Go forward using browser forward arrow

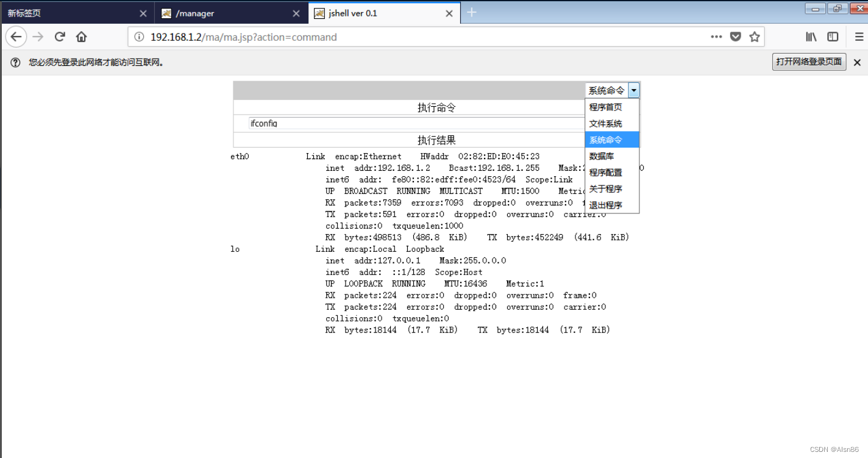[38, 37]
